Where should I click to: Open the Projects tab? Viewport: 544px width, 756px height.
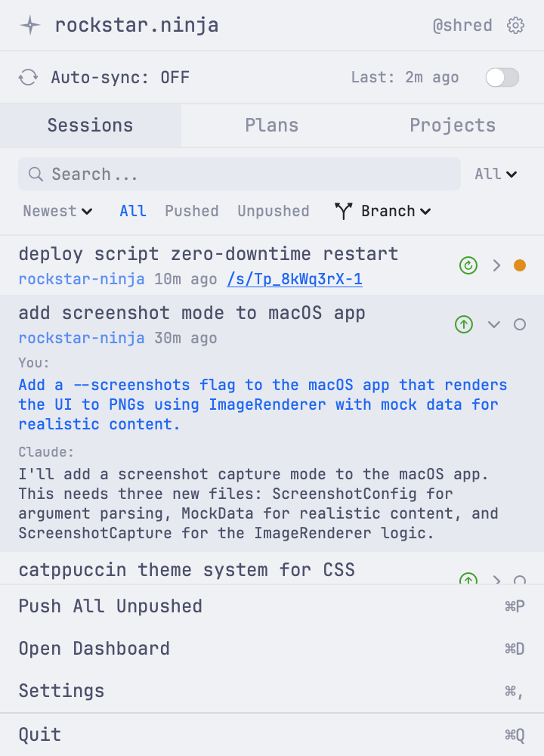(453, 125)
